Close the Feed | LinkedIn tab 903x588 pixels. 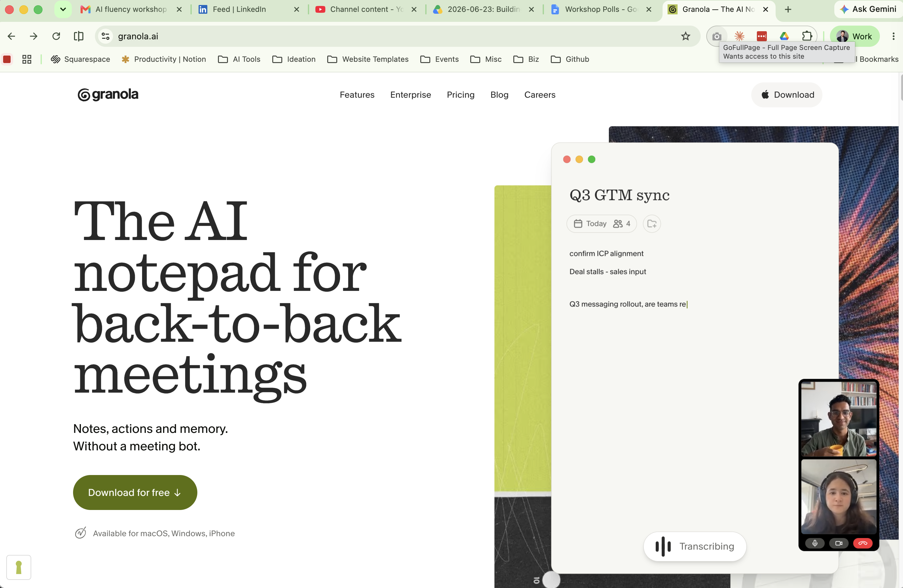click(x=297, y=9)
